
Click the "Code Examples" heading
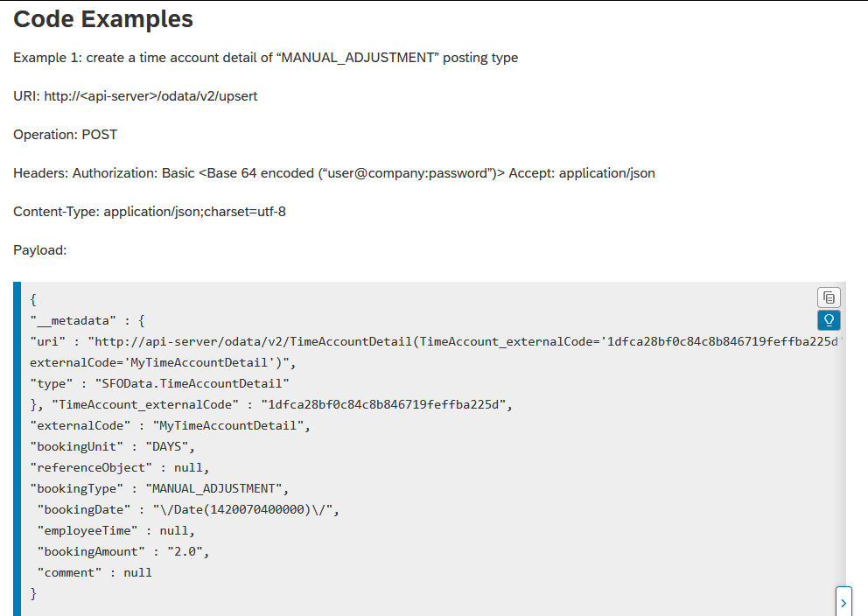tap(103, 18)
